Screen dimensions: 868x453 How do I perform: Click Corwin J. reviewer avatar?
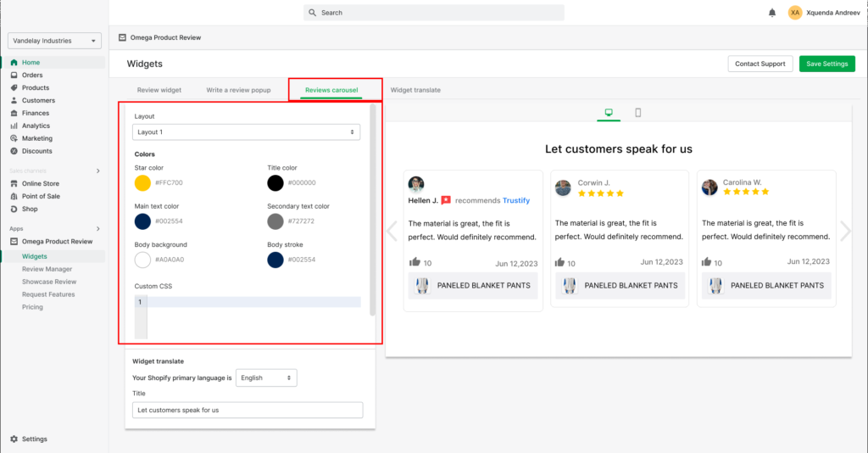tap(563, 187)
